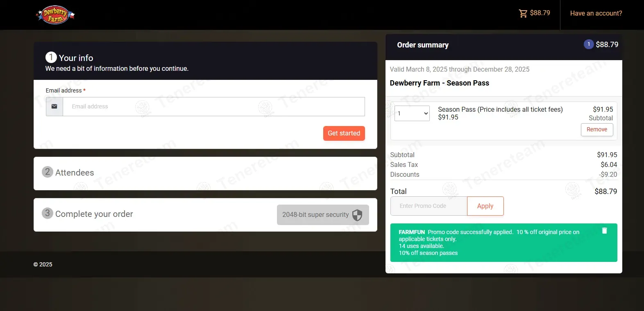Focus the Email address input field
The height and width of the screenshot is (311, 644).
(213, 106)
